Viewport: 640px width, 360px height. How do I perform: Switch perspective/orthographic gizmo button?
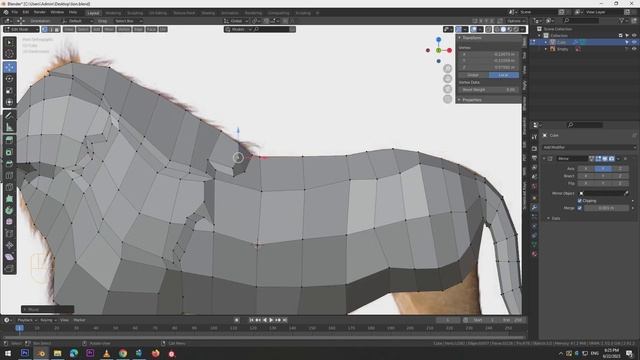448,99
